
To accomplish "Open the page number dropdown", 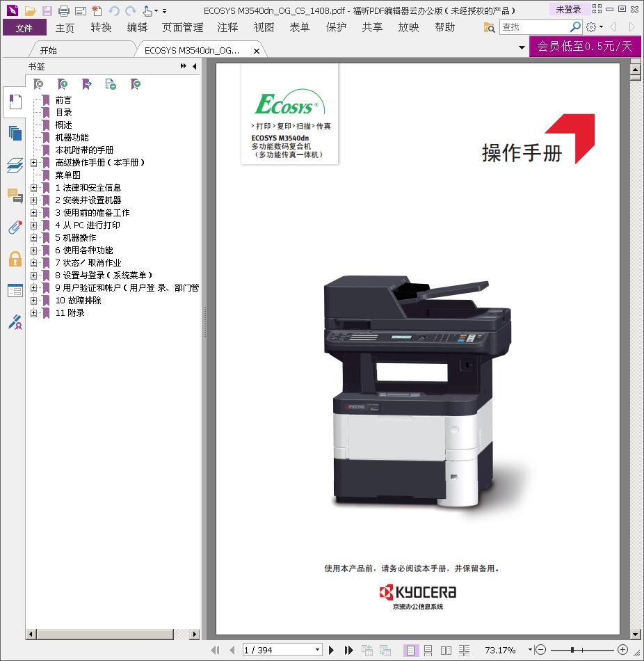I will click(x=318, y=650).
